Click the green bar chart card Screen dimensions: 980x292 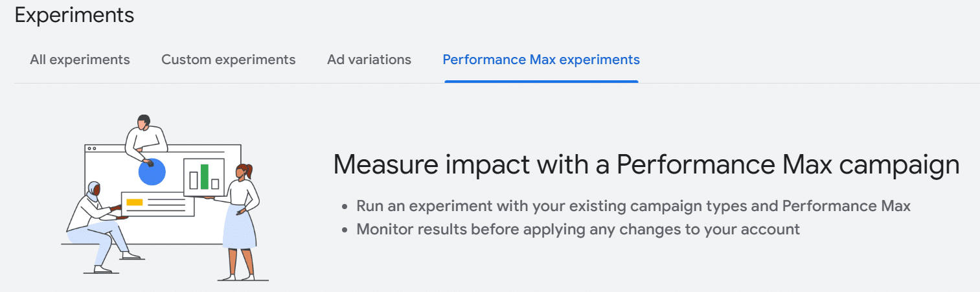pos(204,177)
